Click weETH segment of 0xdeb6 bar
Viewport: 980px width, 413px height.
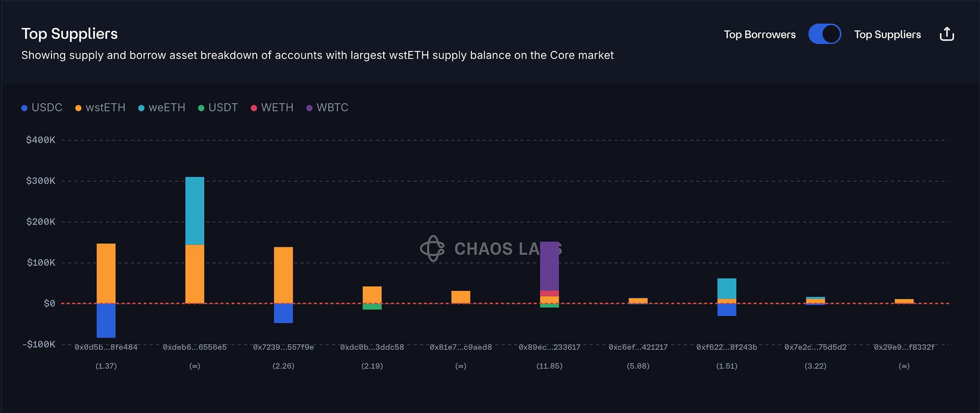point(195,211)
